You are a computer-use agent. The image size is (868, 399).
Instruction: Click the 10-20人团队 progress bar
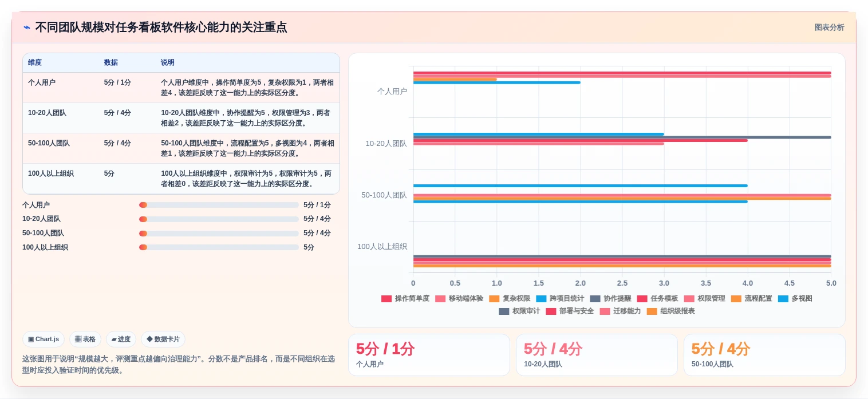(219, 219)
